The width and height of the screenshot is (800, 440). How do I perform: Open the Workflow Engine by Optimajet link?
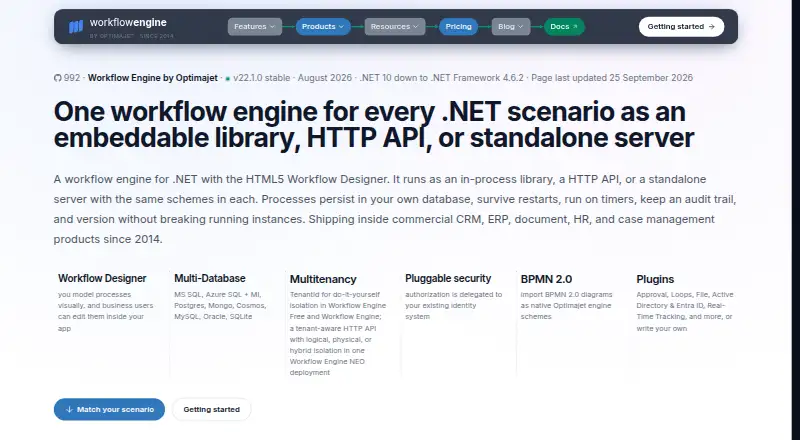153,78
